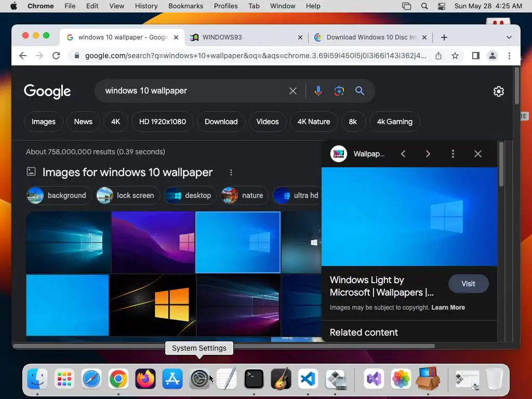Refine images with desktop chip
532x399 pixels.
coord(190,195)
